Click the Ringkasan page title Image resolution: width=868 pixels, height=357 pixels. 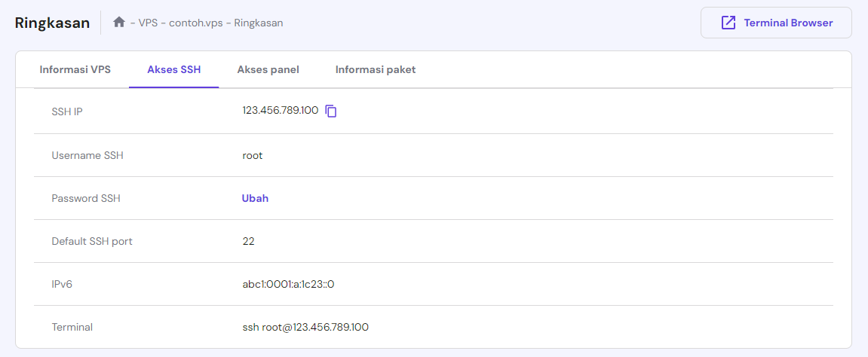click(52, 23)
